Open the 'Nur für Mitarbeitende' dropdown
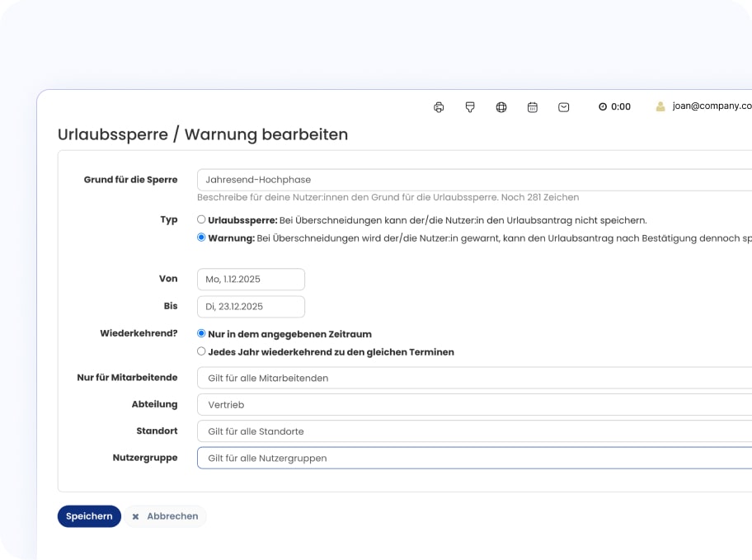752x560 pixels. pos(474,378)
